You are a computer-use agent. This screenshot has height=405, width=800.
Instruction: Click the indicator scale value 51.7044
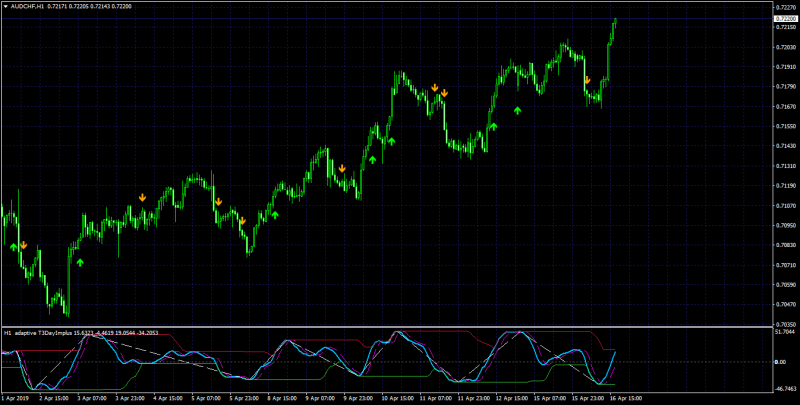coord(786,332)
